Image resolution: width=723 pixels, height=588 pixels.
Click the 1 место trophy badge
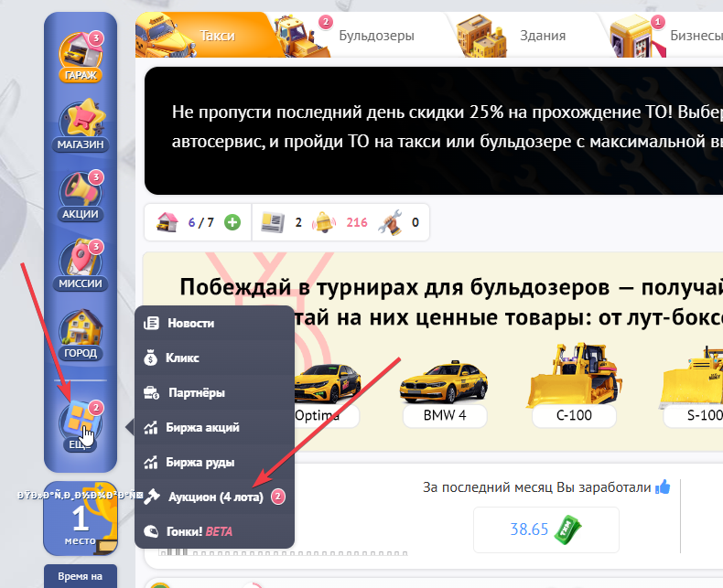(81, 519)
